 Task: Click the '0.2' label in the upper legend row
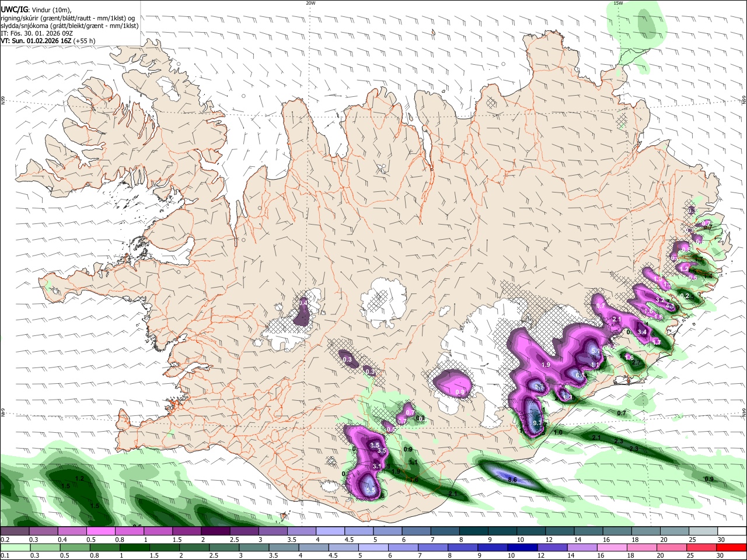coord(5,540)
